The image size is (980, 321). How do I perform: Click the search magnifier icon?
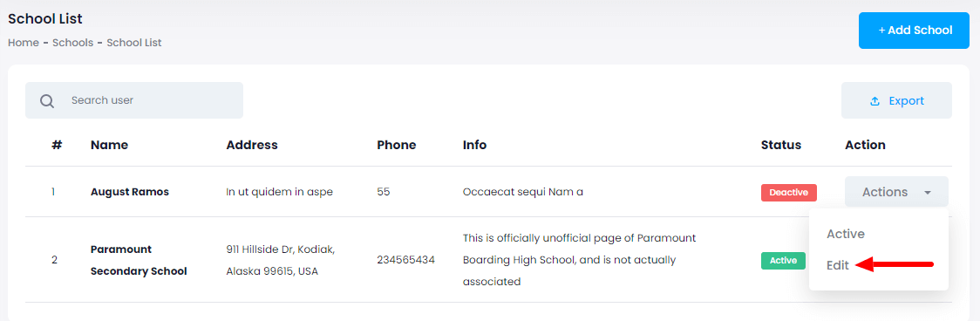47,100
